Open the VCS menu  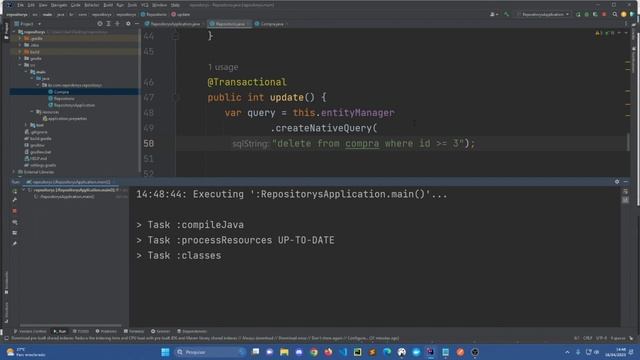tap(144, 5)
